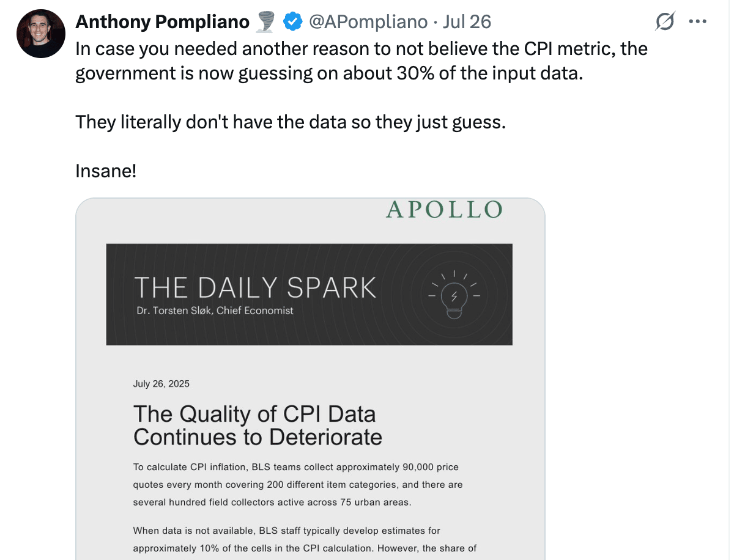The width and height of the screenshot is (734, 560).
Task: Click the CPI Data article headline
Action: (258, 426)
